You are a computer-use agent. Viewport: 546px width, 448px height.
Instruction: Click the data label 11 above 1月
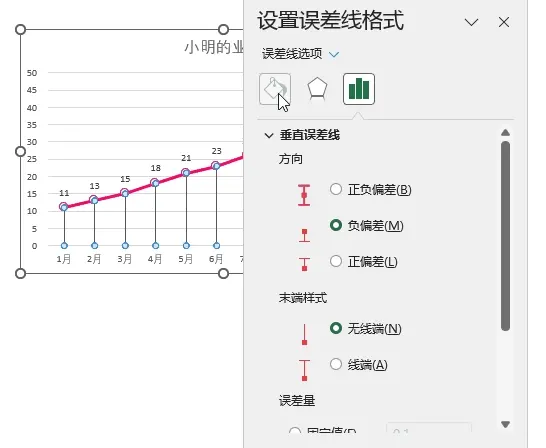tap(64, 193)
